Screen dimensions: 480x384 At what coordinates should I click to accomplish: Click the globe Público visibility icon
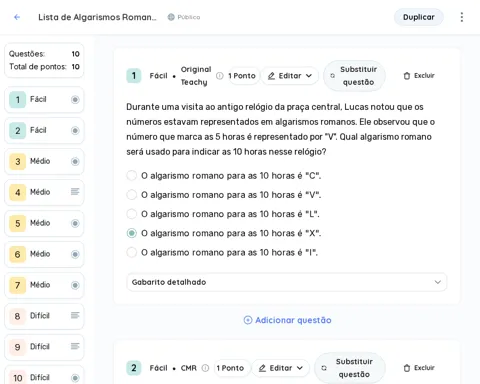pos(171,17)
